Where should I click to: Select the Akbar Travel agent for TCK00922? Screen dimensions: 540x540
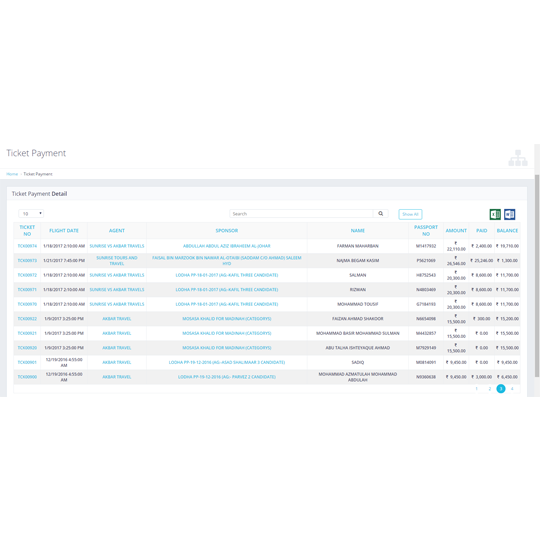[x=117, y=319]
